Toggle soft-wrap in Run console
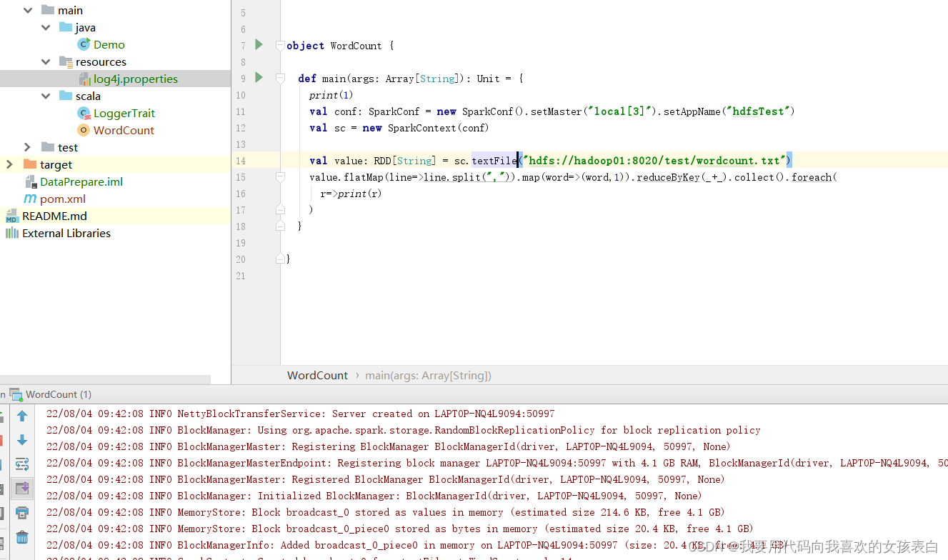This screenshot has height=560, width=948. click(x=22, y=464)
